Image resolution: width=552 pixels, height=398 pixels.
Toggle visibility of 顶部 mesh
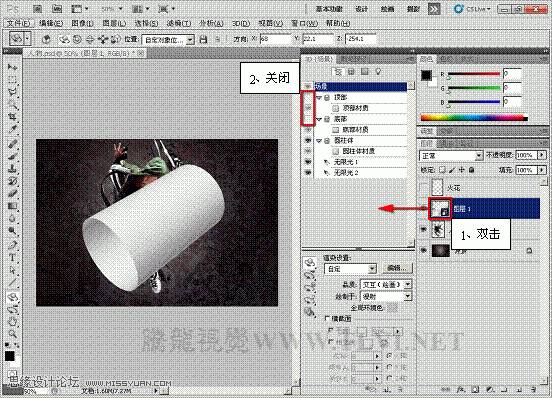coord(308,97)
